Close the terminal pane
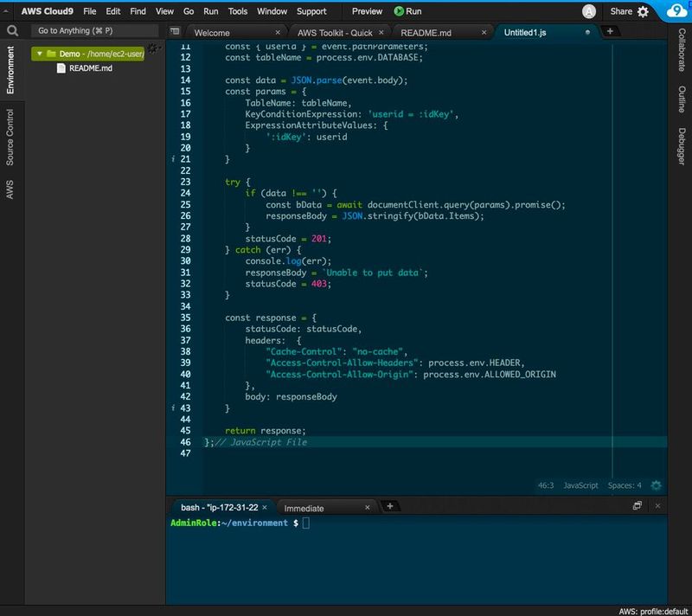The height and width of the screenshot is (616, 692). click(x=657, y=505)
